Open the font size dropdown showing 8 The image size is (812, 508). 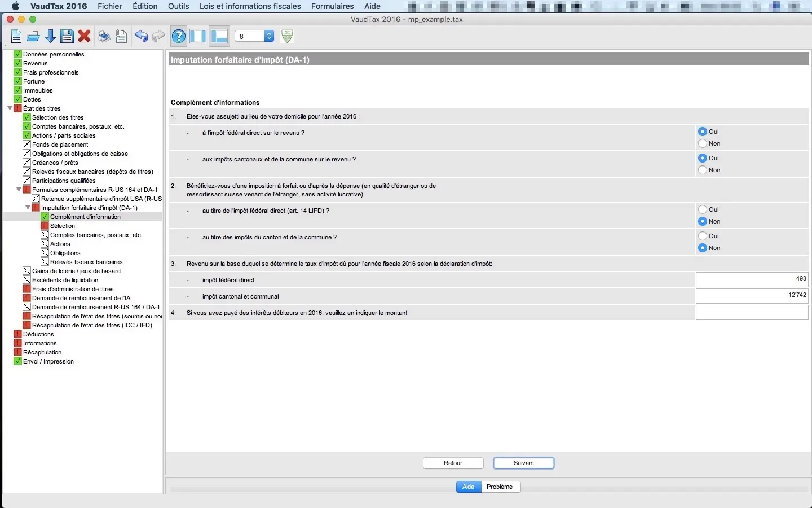[x=254, y=36]
